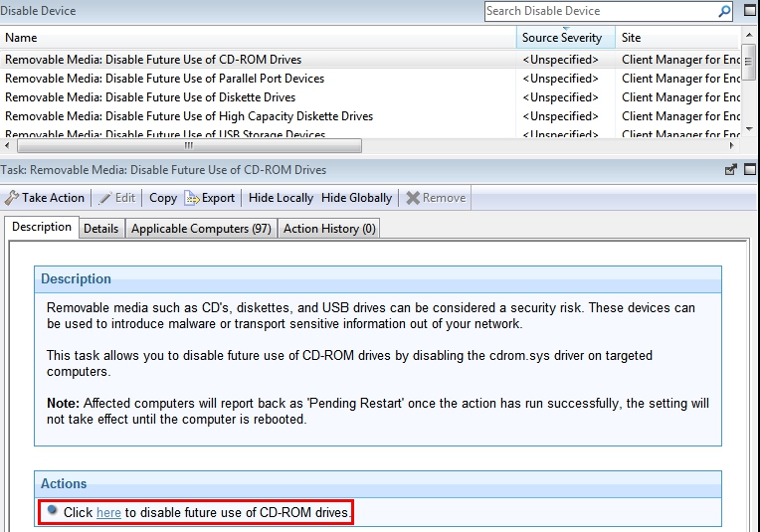Click the Export toolbar button
Image resolution: width=760 pixels, height=532 pixels.
(x=209, y=198)
